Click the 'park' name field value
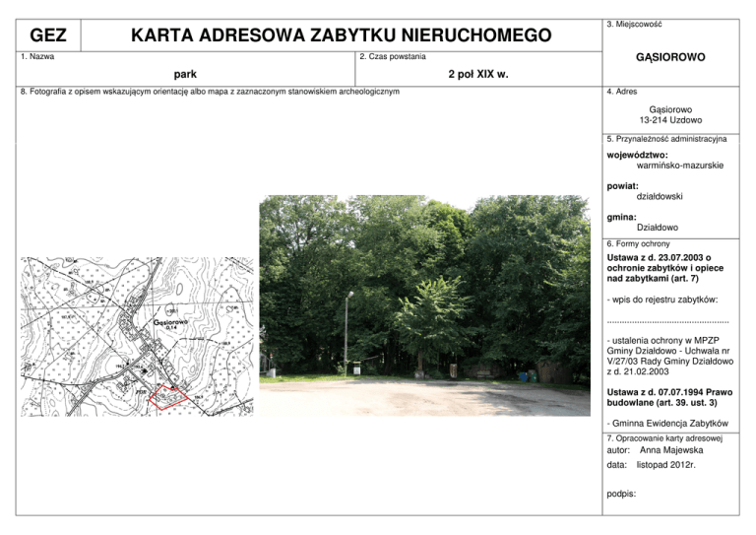Viewport: 756px width, 535px height. (184, 74)
